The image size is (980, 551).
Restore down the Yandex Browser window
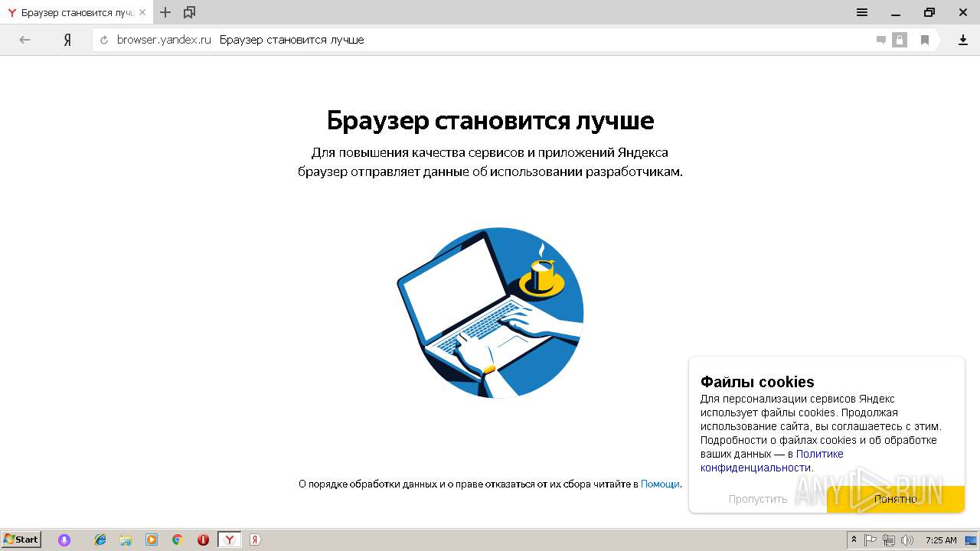point(929,12)
